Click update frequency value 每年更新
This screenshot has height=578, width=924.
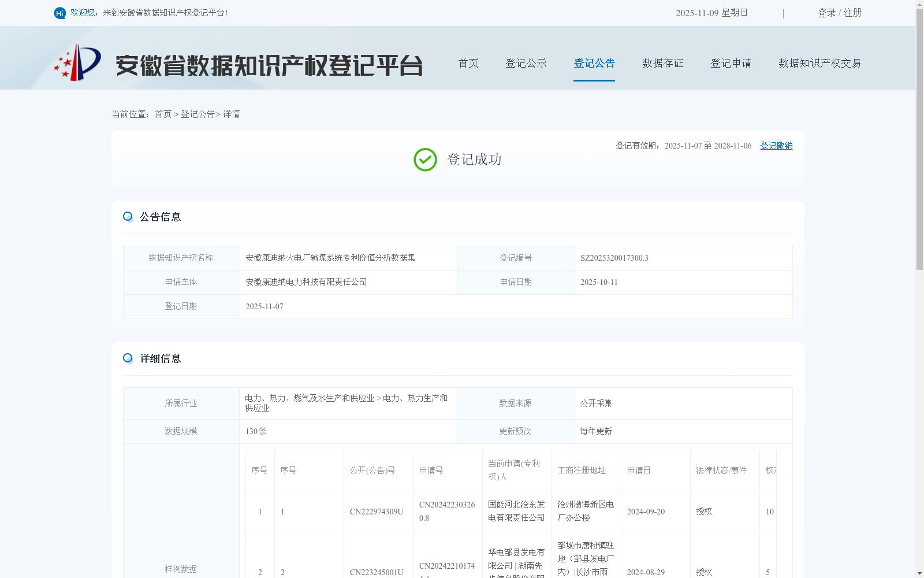click(596, 431)
